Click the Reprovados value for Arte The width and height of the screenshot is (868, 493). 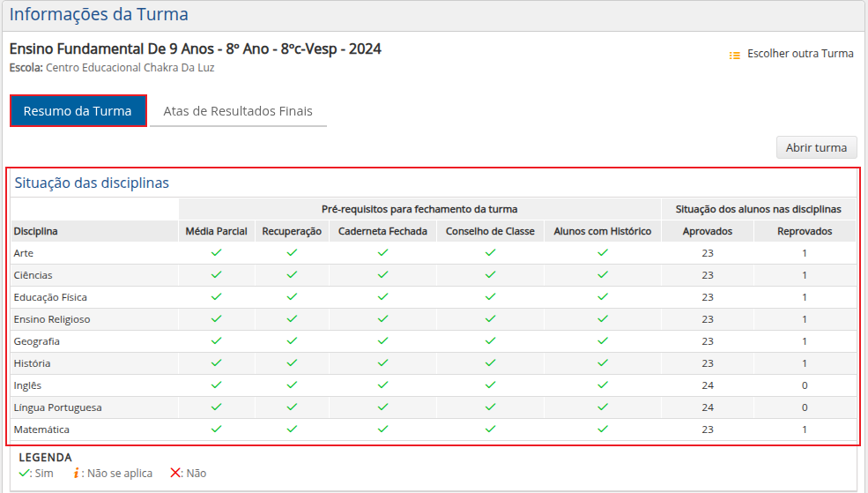click(805, 253)
